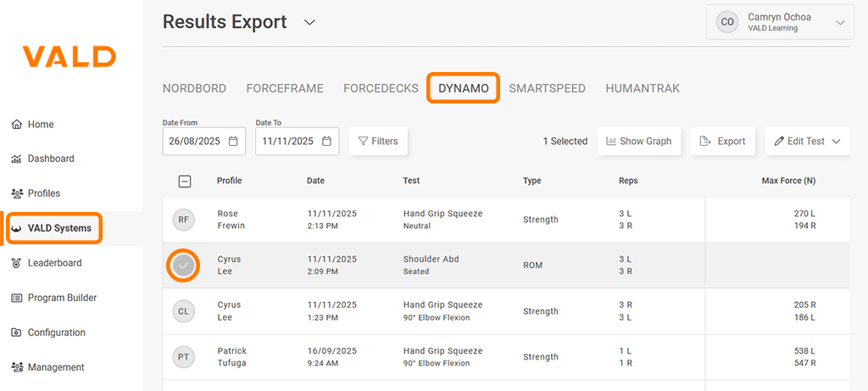The image size is (868, 391).
Task: Click the 270 L 194 R max force cell
Action: [804, 220]
